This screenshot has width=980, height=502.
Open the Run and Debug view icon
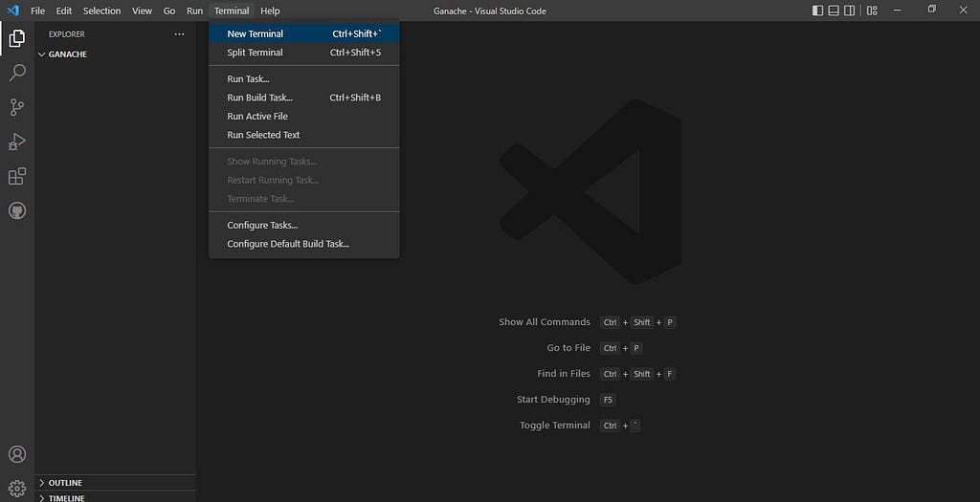(x=17, y=142)
